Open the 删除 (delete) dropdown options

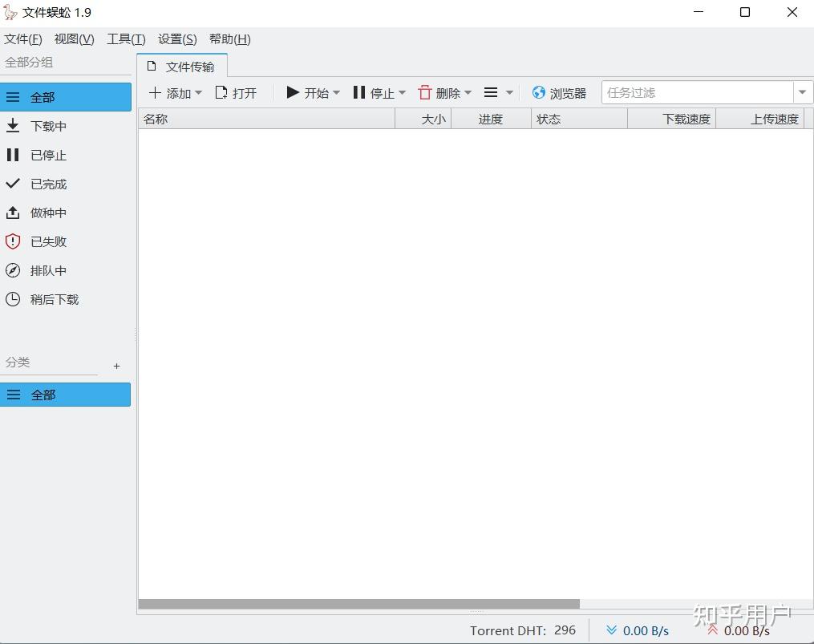(468, 93)
